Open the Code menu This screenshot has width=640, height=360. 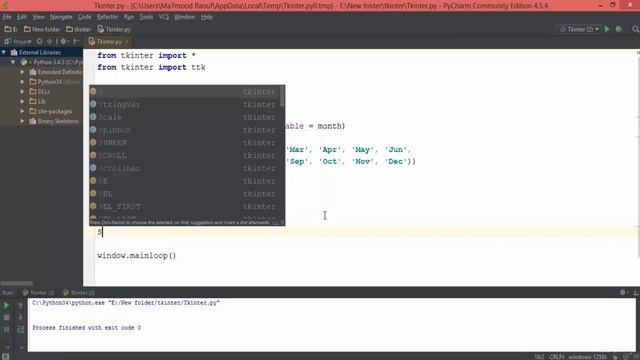[84, 17]
